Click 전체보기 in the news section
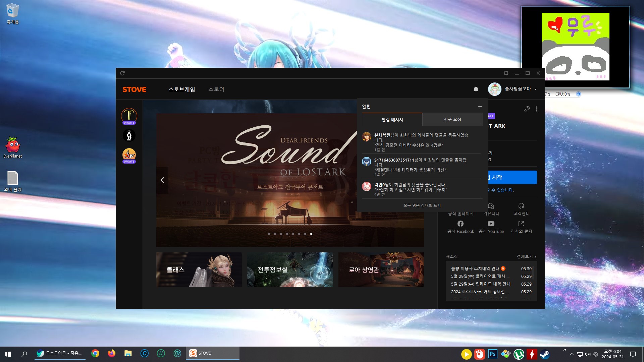The image size is (644, 362). click(527, 256)
